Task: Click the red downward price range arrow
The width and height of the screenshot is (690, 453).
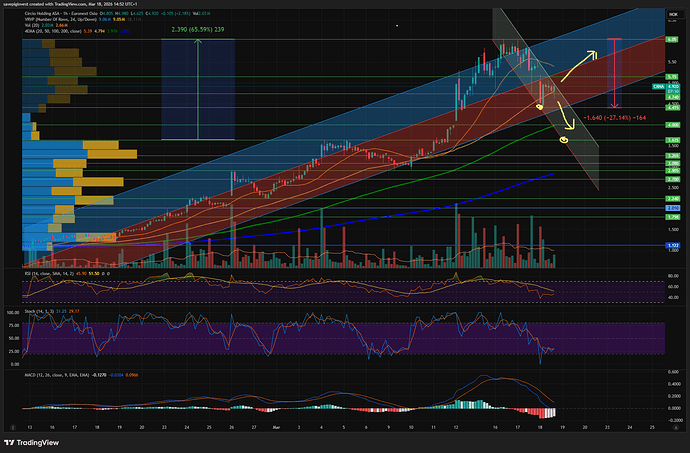Action: 614,72
